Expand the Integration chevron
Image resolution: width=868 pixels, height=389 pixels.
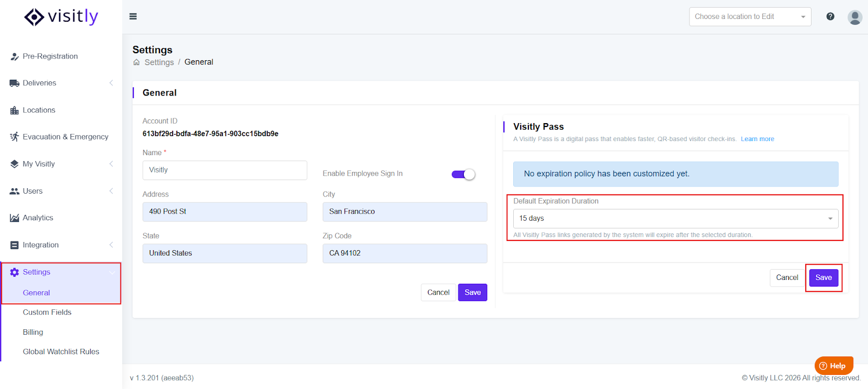click(x=111, y=245)
